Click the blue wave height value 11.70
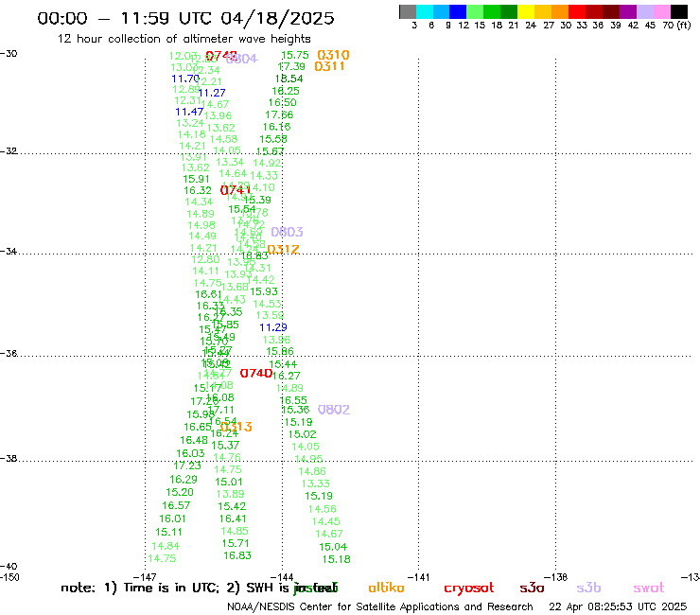This screenshot has width=700, height=615. pos(185,79)
